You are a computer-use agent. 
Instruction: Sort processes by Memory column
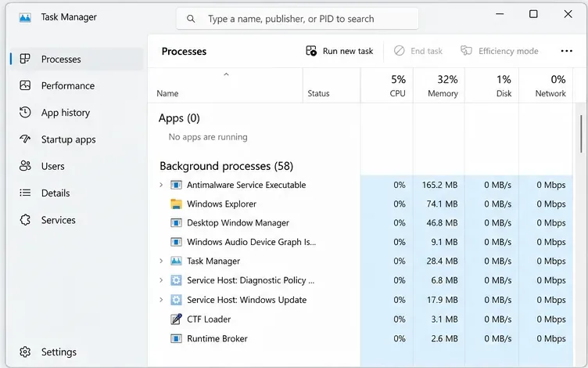point(439,85)
